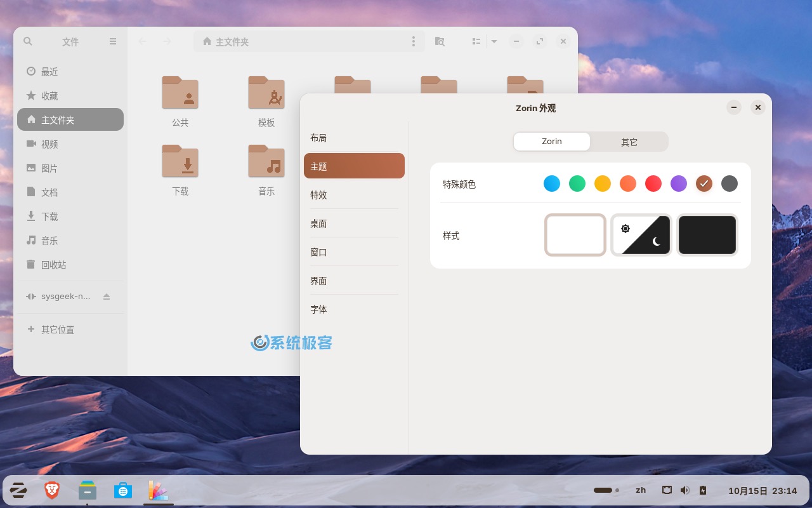The width and height of the screenshot is (812, 508).
Task: Open the Files hamburger menu
Action: click(113, 41)
